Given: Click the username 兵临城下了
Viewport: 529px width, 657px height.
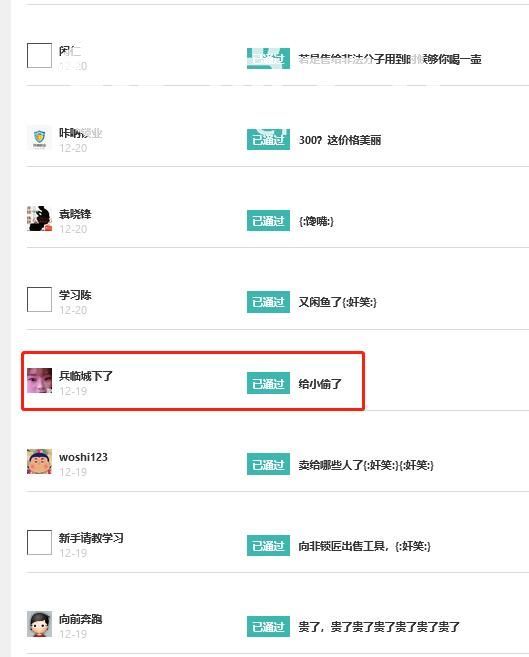Looking at the screenshot, I should (x=86, y=376).
